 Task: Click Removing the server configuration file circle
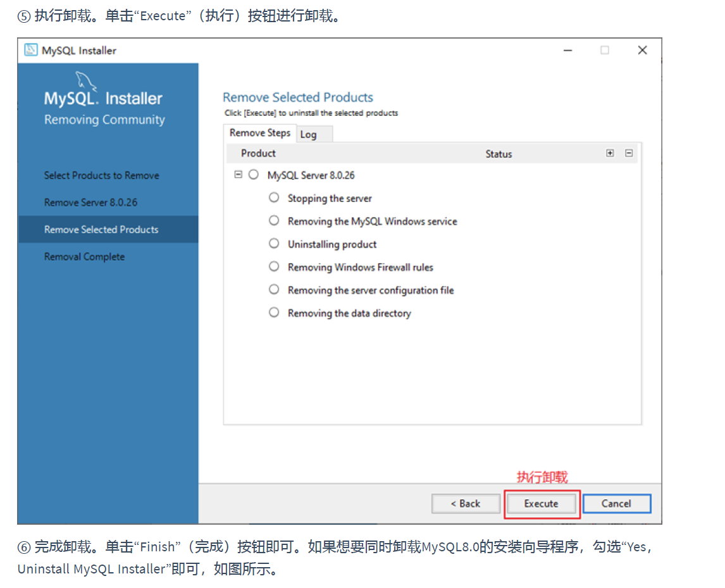point(274,289)
